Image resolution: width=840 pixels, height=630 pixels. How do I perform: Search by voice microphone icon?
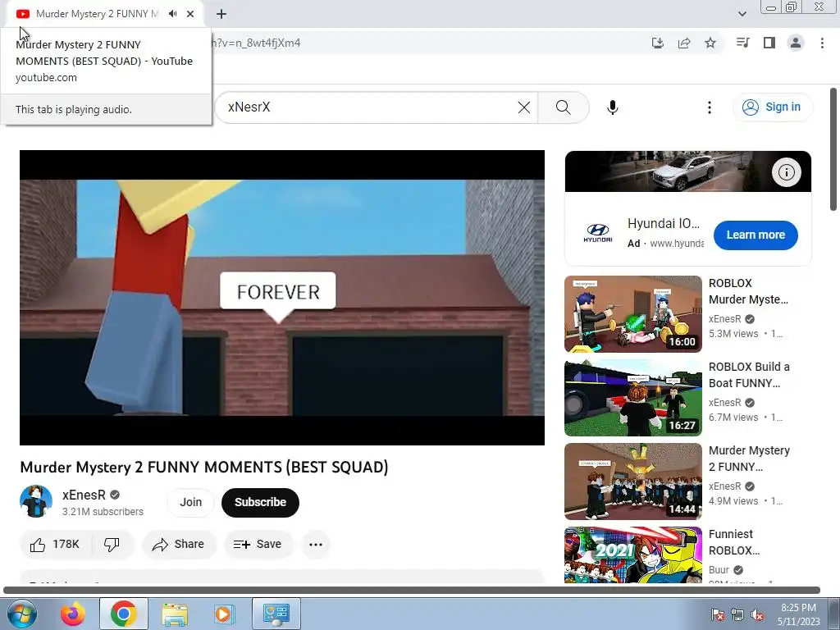coord(612,107)
